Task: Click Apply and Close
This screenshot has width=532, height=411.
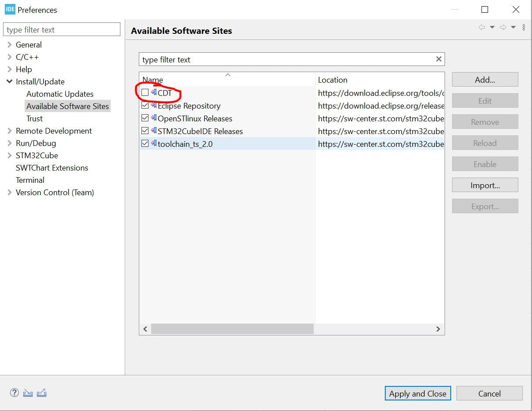Action: tap(418, 393)
